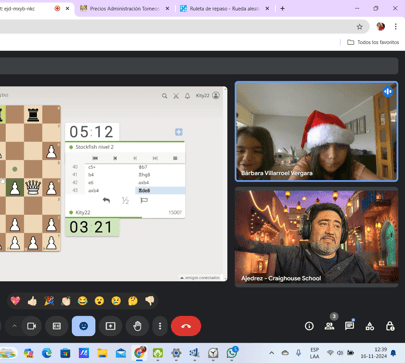Show the participants people panel
Screen dimensions: 405x363
pyautogui.click(x=329, y=326)
